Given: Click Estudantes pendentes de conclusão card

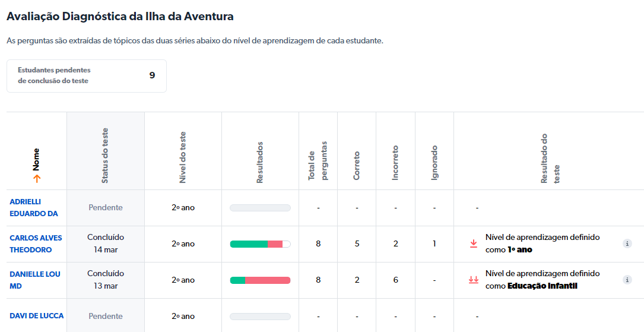Looking at the screenshot, I should pos(86,75).
